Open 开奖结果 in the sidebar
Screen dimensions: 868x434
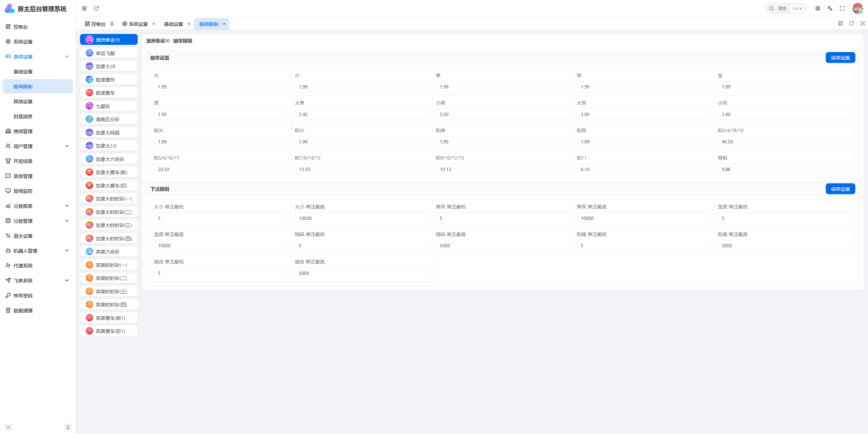tap(38, 161)
